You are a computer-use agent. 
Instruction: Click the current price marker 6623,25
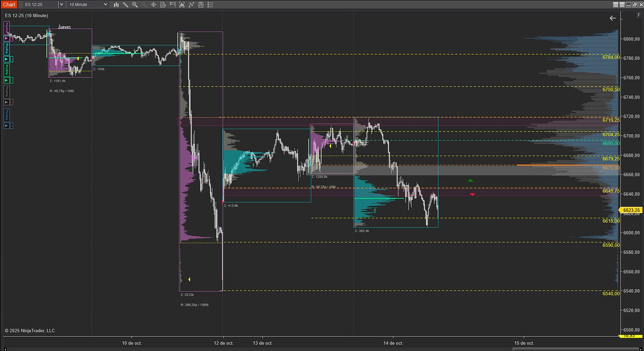pyautogui.click(x=631, y=210)
